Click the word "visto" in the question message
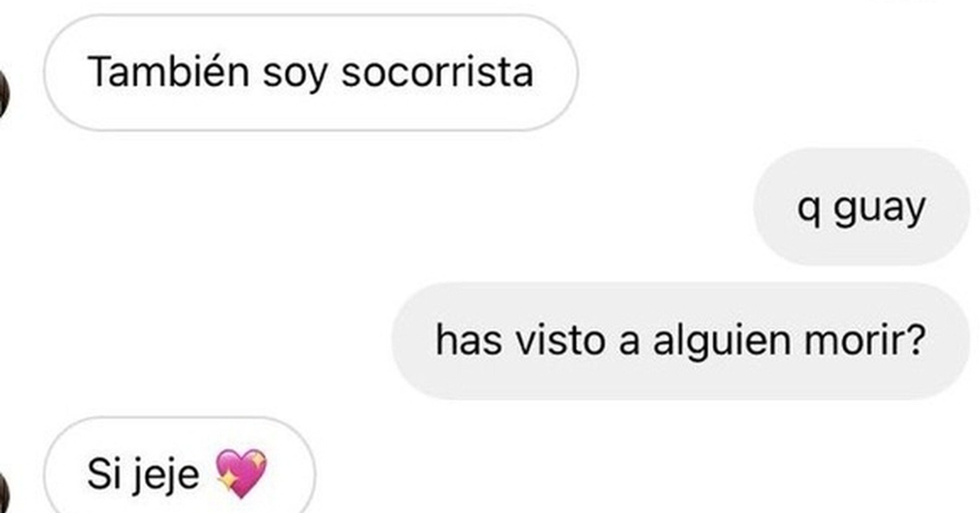The width and height of the screenshot is (980, 513). pyautogui.click(x=560, y=339)
